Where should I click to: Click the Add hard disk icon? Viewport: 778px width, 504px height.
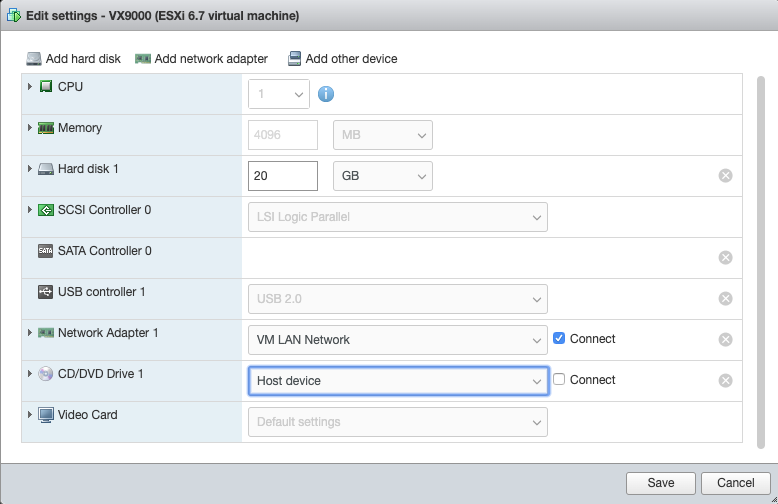(34, 59)
